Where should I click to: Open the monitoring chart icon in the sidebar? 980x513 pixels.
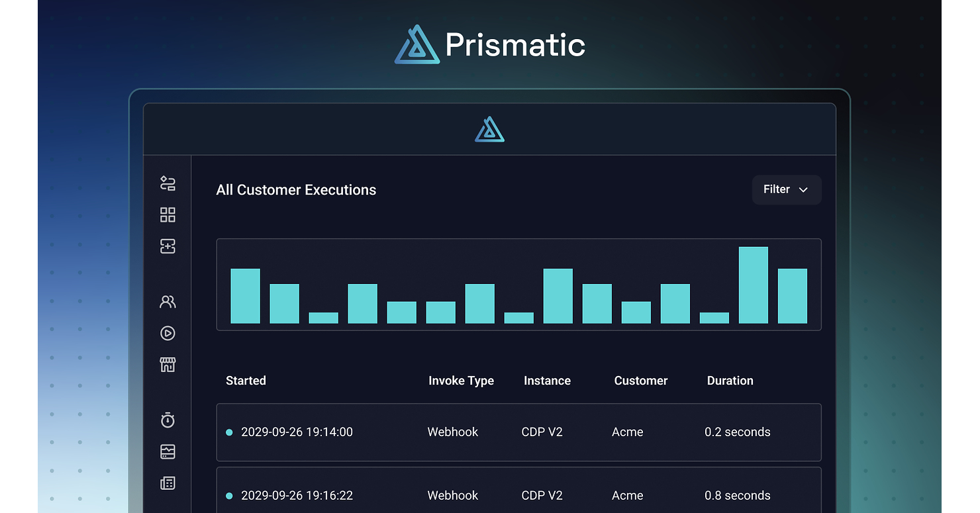168,451
